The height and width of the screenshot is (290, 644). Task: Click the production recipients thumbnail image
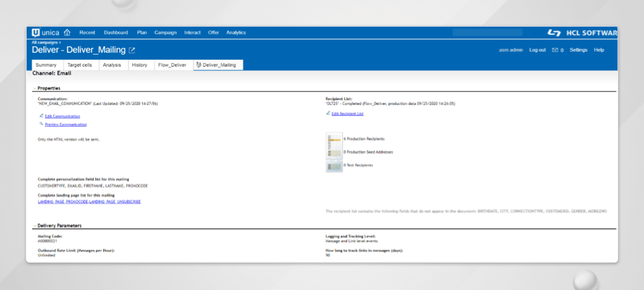pos(334,145)
